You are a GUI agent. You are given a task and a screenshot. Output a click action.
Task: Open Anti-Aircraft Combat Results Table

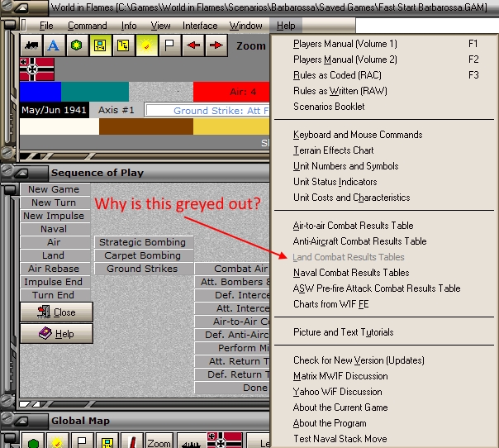[384, 241]
